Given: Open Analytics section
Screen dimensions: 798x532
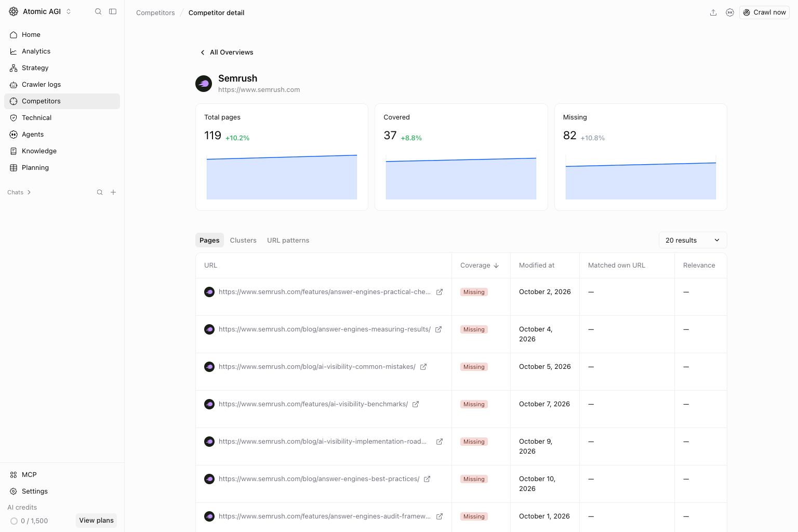Looking at the screenshot, I should [62, 51].
